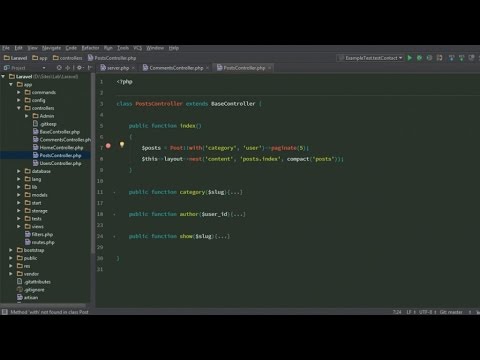Image resolution: width=480 pixels, height=360 pixels.
Task: Collapse the app folder arrow
Action: (x=11, y=84)
